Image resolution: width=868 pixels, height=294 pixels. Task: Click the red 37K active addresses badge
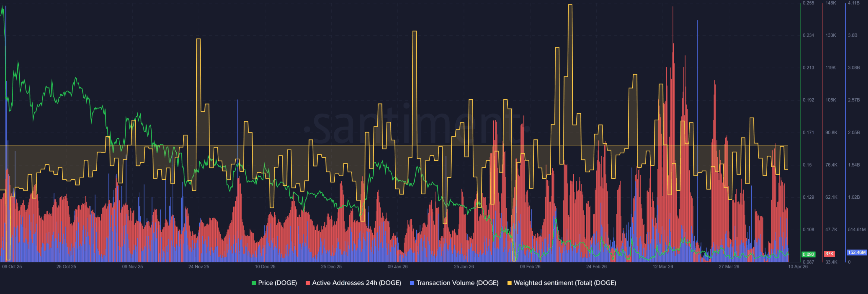click(x=829, y=254)
